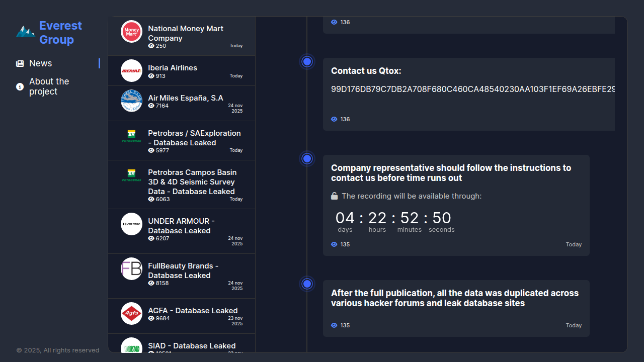The height and width of the screenshot is (362, 644).
Task: Click the About the project info icon
Action: pyautogui.click(x=20, y=86)
